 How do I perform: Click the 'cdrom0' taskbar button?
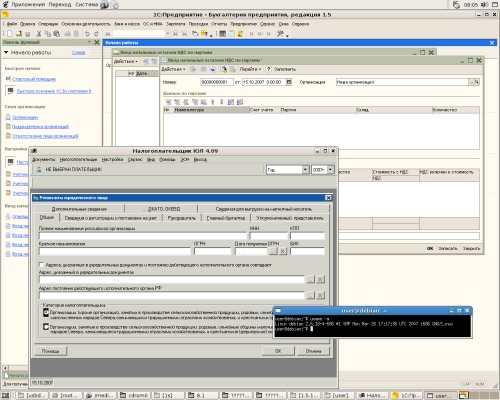(x=134, y=395)
